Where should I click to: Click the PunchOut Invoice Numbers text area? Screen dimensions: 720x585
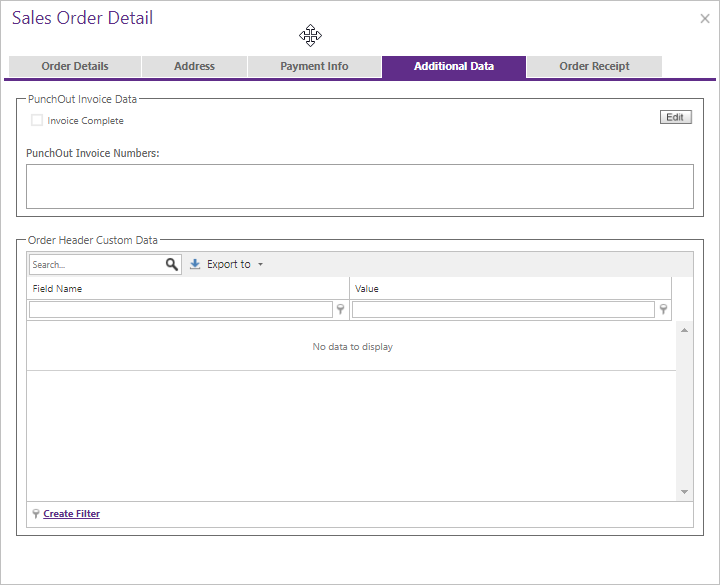tap(359, 186)
